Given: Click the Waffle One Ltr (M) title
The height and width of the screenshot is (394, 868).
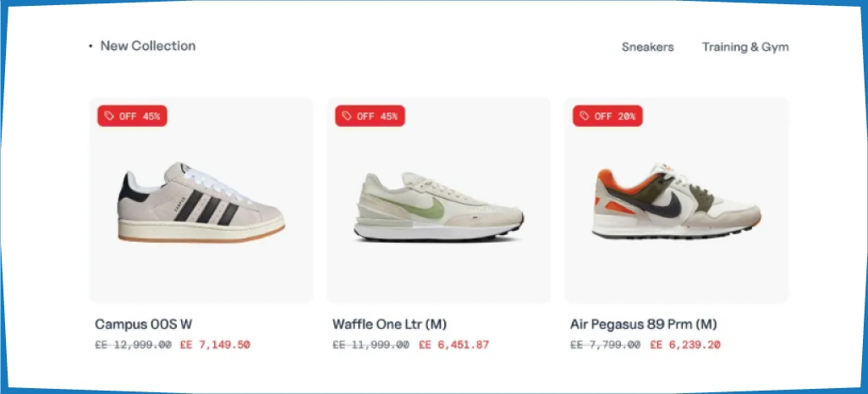Looking at the screenshot, I should pos(390,325).
